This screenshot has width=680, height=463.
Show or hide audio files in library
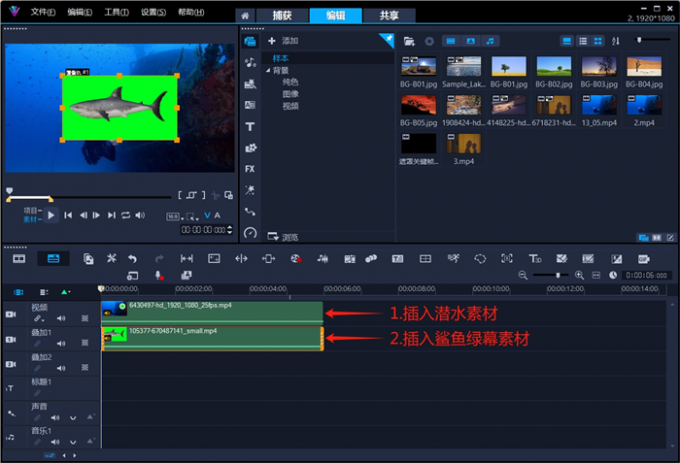(x=490, y=41)
